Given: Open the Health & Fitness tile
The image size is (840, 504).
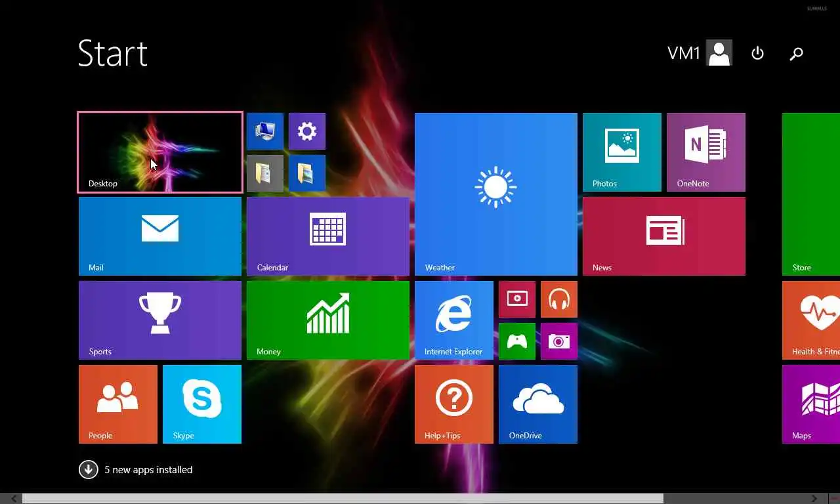Looking at the screenshot, I should 811,320.
